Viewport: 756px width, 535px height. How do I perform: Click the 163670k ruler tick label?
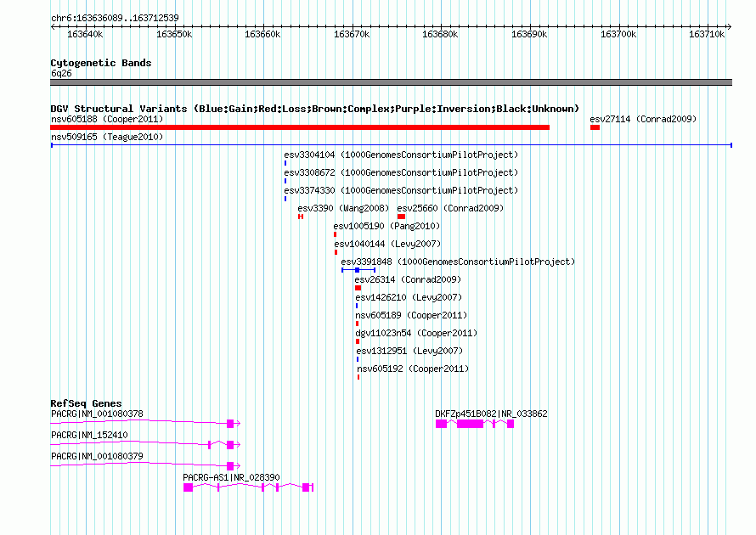coord(352,34)
